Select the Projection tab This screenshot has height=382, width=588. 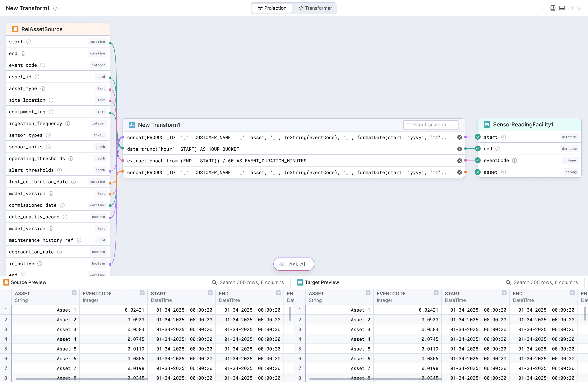point(272,8)
